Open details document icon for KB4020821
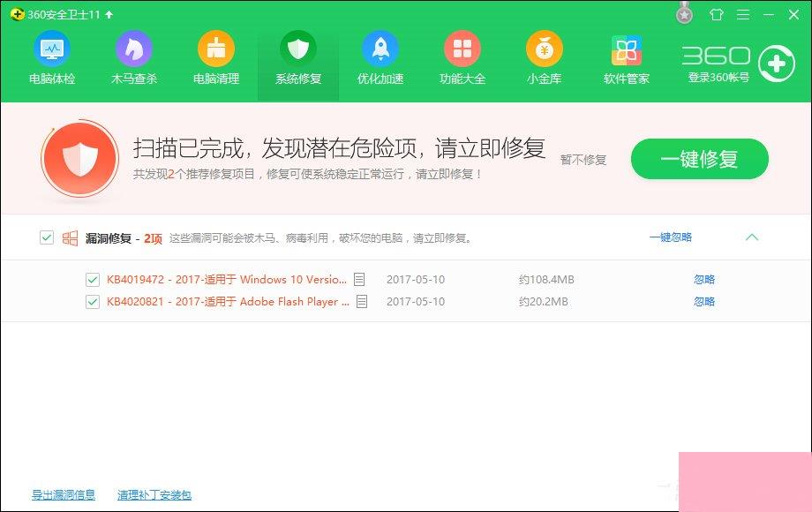This screenshot has height=512, width=812. [x=362, y=301]
